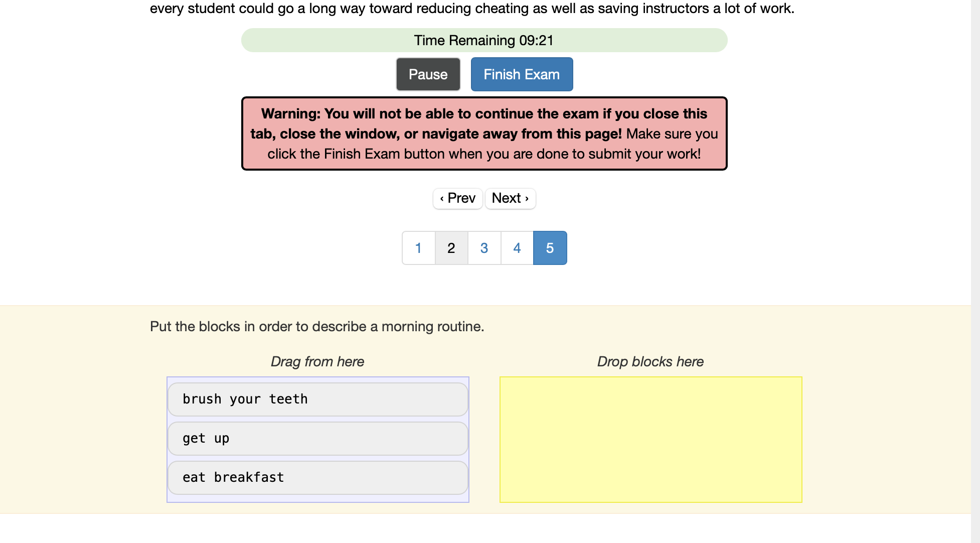Click the Finish Exam button
This screenshot has height=543, width=980.
pyautogui.click(x=522, y=74)
